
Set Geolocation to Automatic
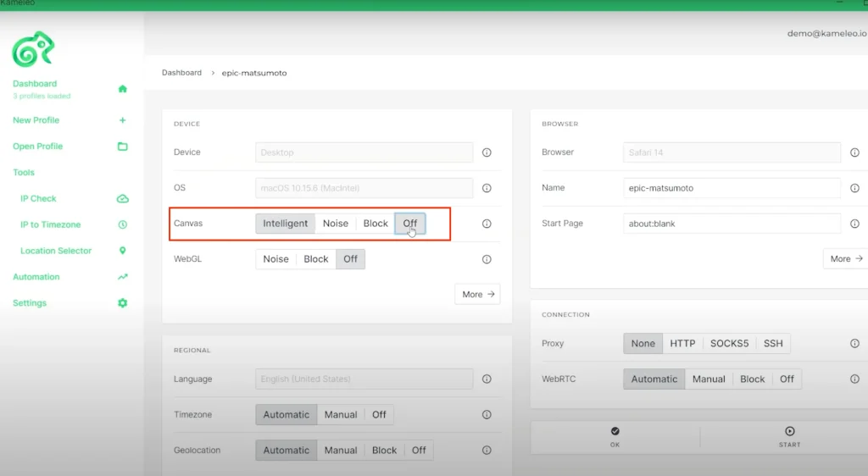pyautogui.click(x=287, y=450)
